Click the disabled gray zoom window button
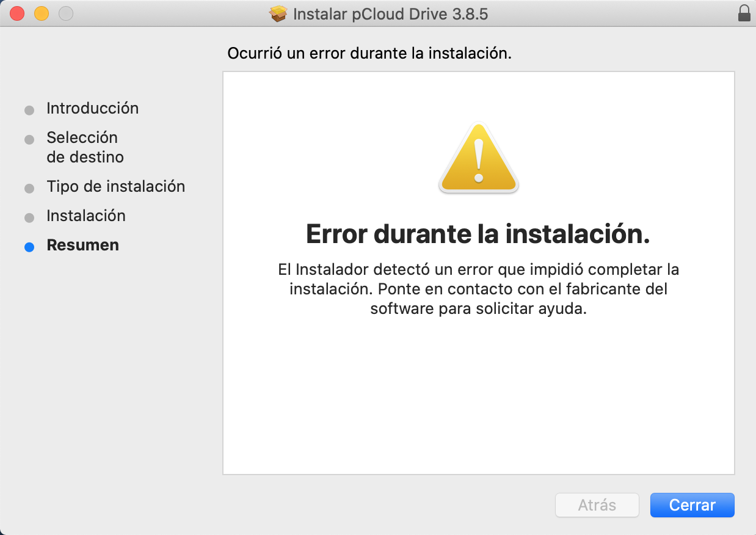This screenshot has width=756, height=535. [x=66, y=13]
